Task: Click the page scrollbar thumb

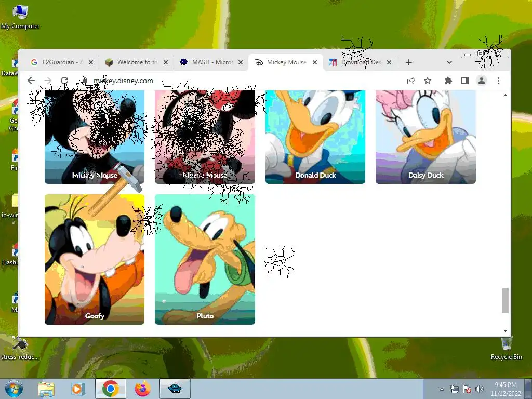Action: tap(505, 300)
